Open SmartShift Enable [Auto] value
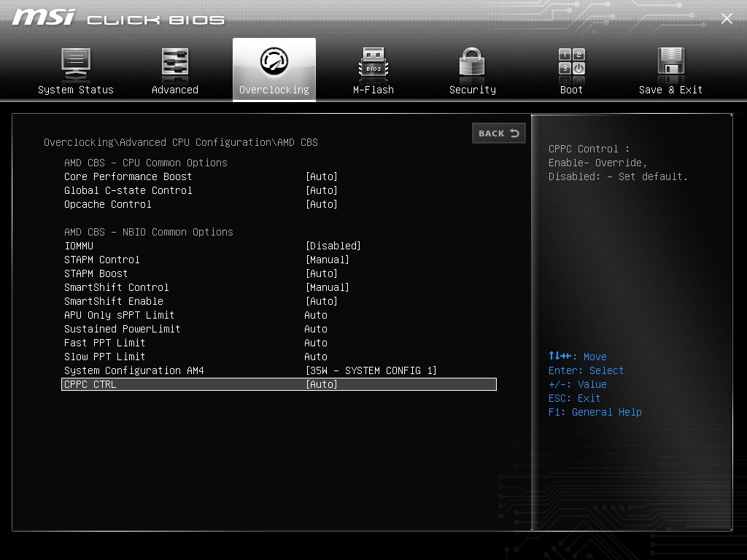747x560 pixels. [x=322, y=301]
